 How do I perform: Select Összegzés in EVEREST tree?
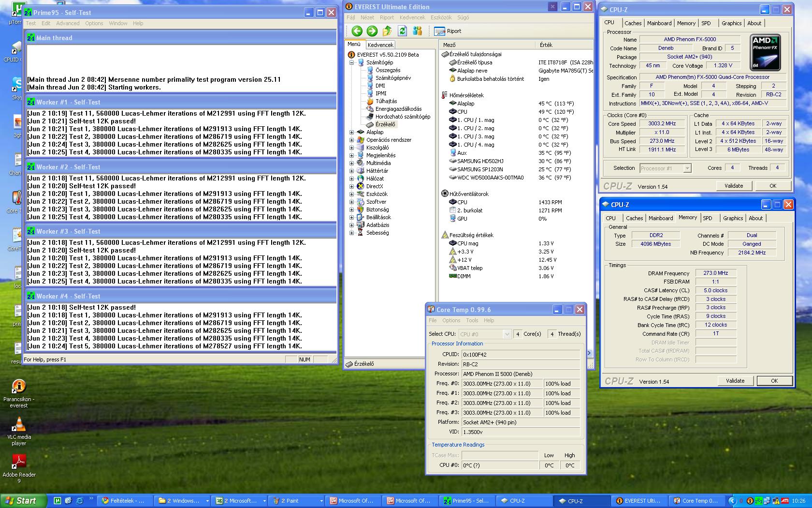388,70
